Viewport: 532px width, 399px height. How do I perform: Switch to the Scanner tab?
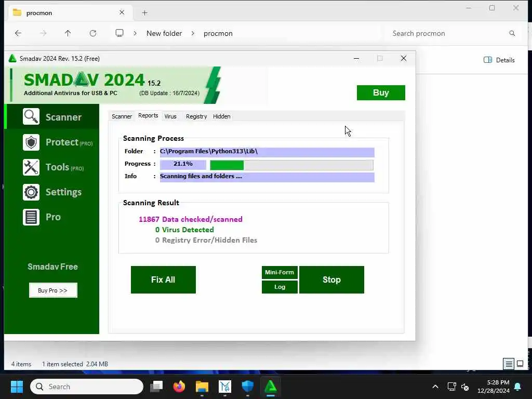[122, 116]
